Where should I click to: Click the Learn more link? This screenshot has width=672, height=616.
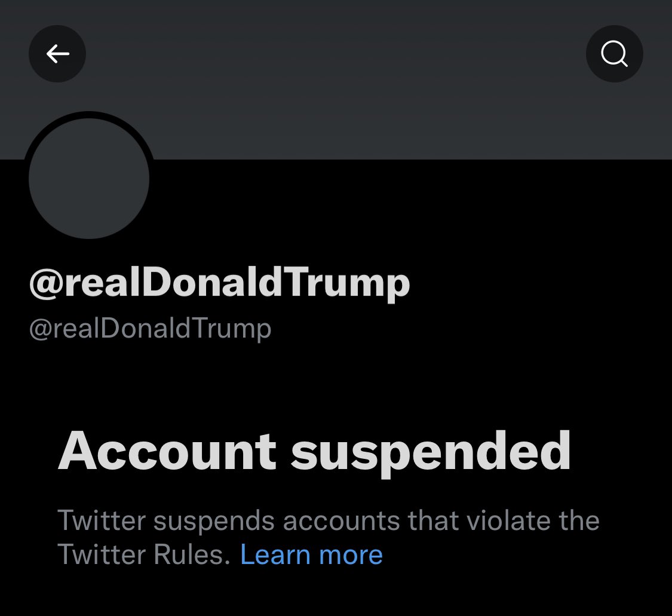[x=312, y=554]
